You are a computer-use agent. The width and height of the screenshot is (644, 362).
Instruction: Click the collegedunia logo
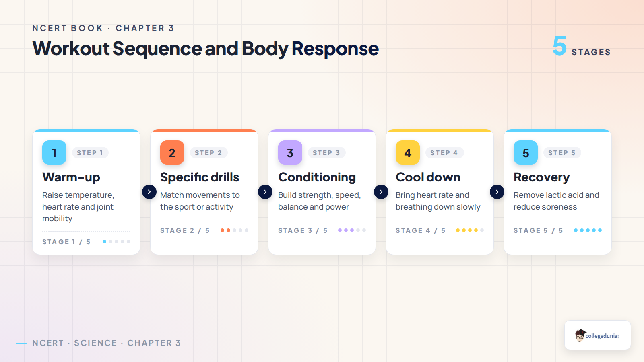[597, 335]
